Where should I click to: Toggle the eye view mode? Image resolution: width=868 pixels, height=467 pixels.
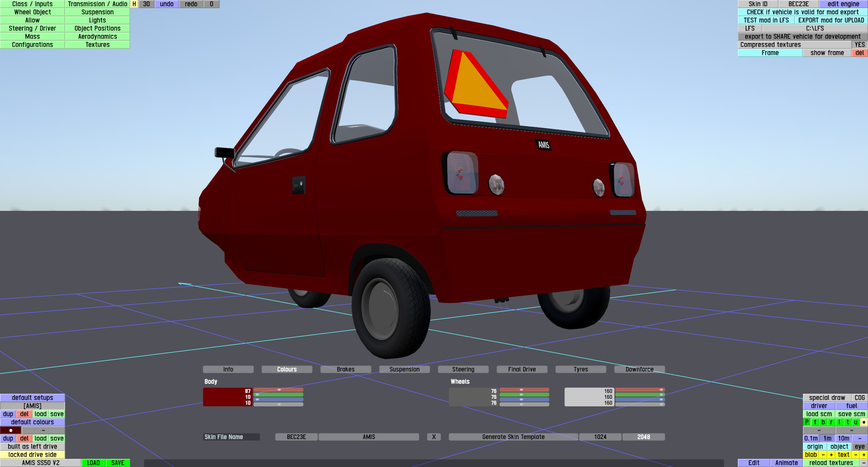tap(860, 447)
